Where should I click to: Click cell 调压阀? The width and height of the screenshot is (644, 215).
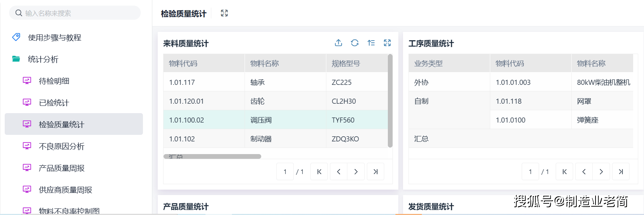point(285,120)
